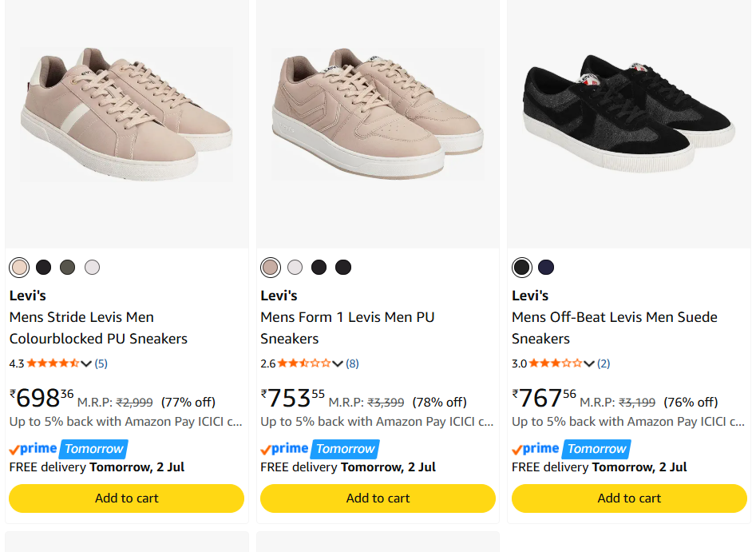This screenshot has height=552, width=756.
Task: Click the black suede sneaker product image
Action: pyautogui.click(x=629, y=114)
